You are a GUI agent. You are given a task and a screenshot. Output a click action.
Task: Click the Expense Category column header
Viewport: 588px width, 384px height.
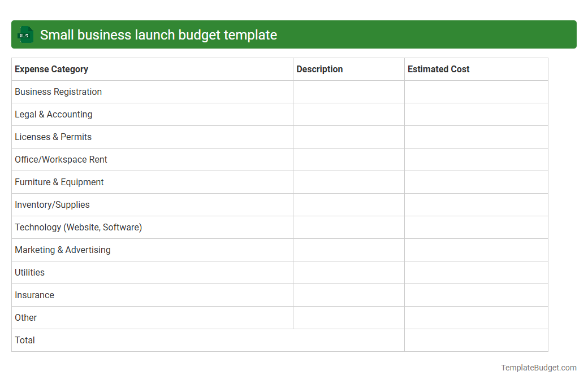point(51,69)
